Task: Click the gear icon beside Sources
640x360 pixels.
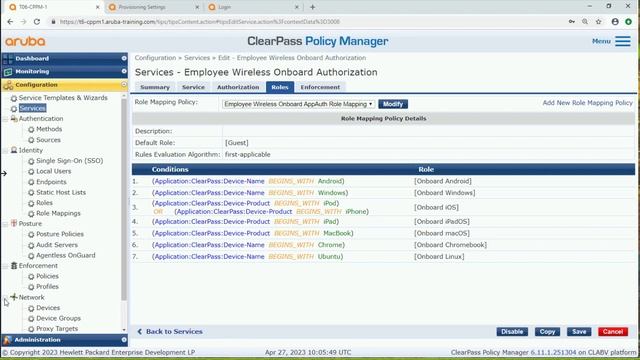Action: [31, 140]
